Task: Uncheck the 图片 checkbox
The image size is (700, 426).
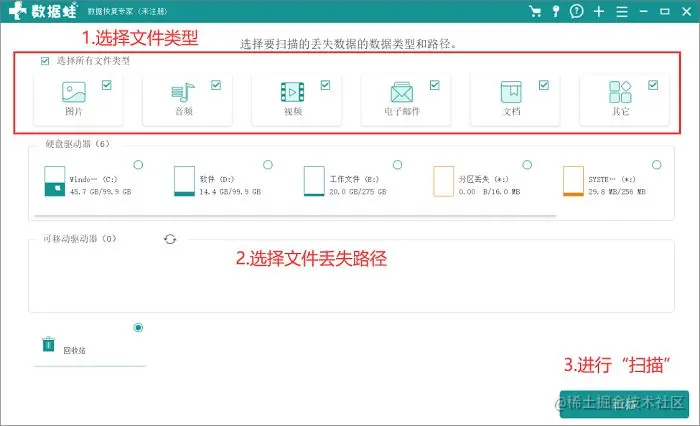Action: coord(106,85)
